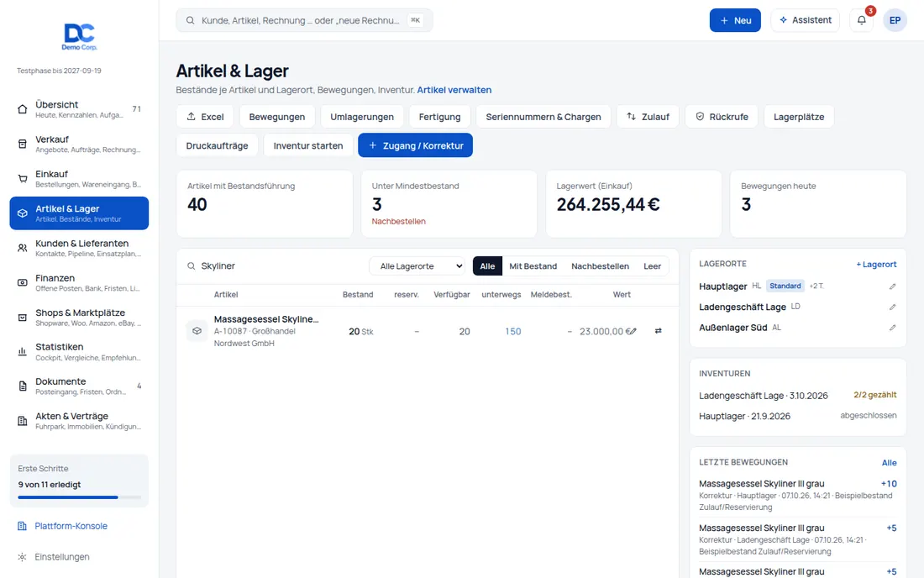Image resolution: width=924 pixels, height=578 pixels.
Task: Open Artikel & Lager in sidebar
Action: point(79,213)
